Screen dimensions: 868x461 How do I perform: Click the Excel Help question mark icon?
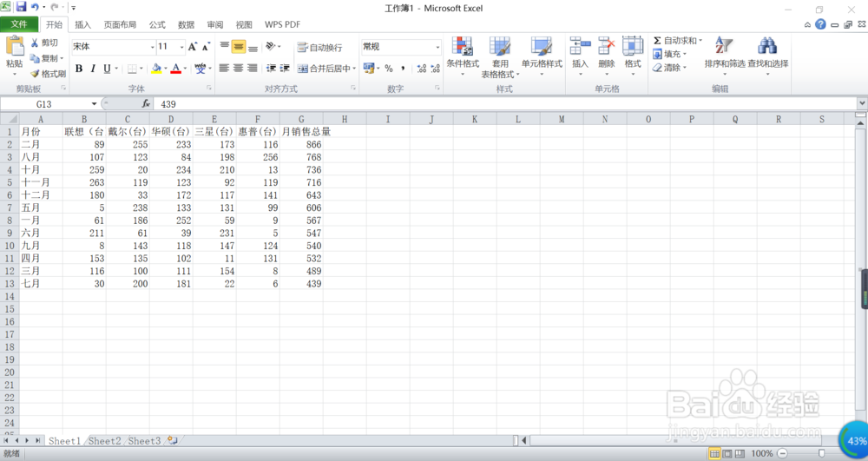pyautogui.click(x=820, y=24)
